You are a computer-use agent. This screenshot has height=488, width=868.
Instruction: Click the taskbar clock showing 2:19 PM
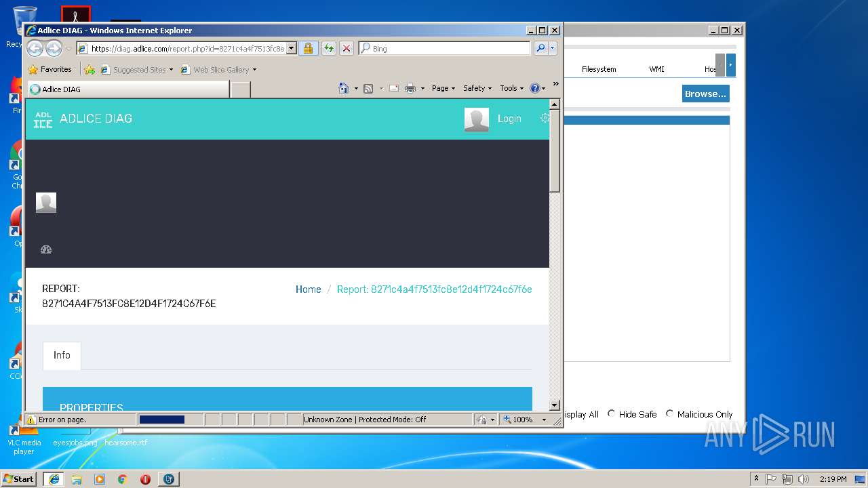point(832,479)
